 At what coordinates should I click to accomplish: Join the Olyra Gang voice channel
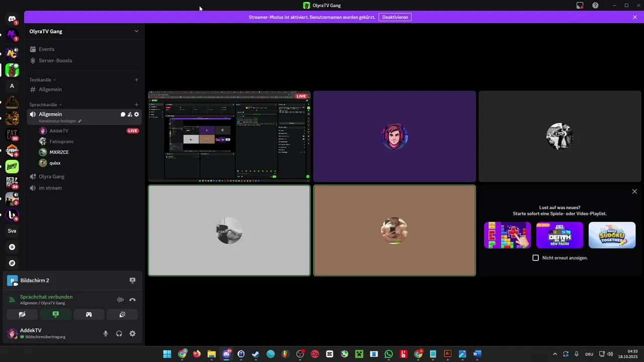point(85,176)
